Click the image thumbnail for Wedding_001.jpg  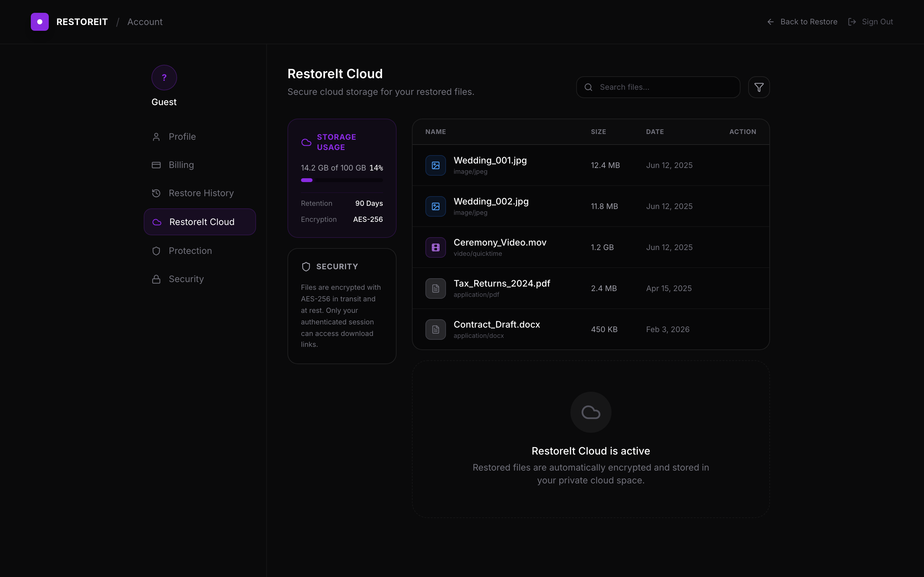click(x=435, y=165)
